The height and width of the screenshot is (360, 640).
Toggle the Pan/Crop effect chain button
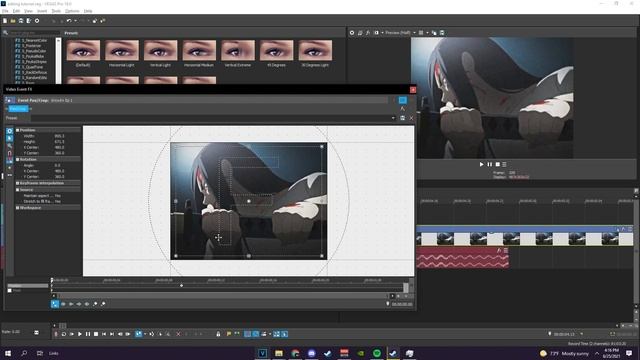[18, 109]
